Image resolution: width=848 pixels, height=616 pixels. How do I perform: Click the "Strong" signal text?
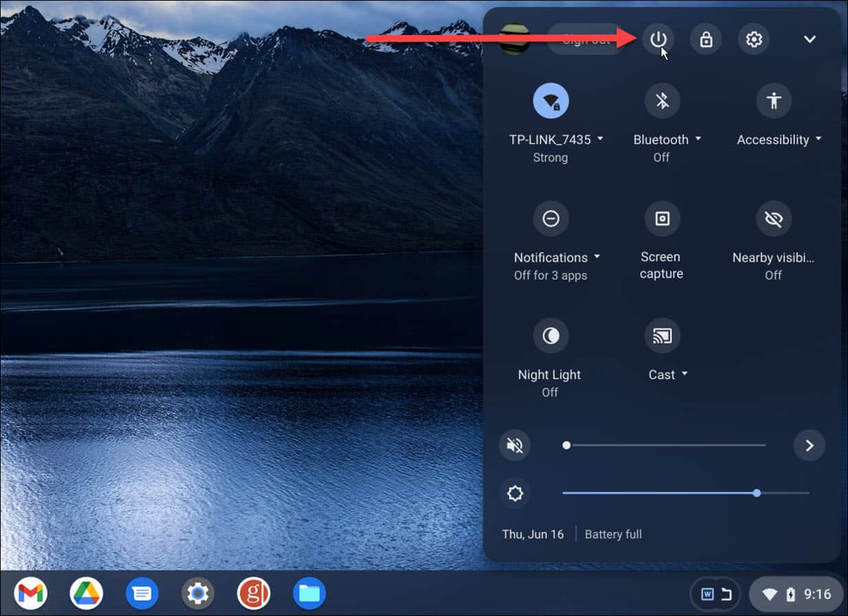[x=551, y=158]
